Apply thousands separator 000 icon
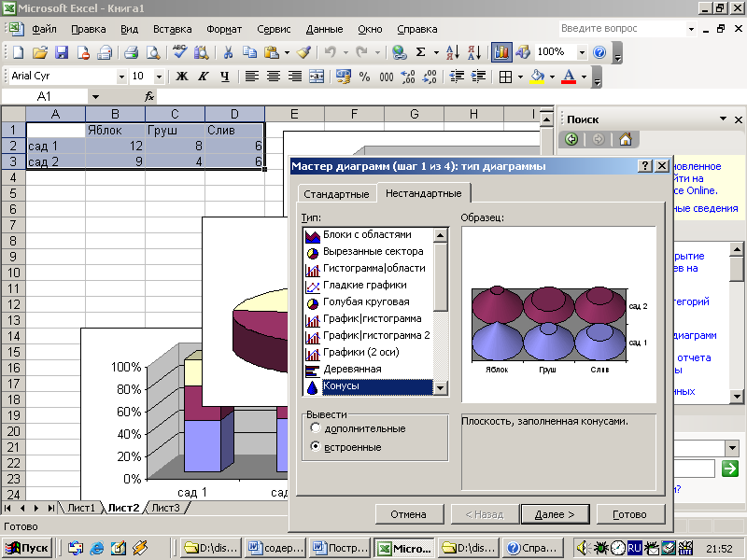Image resolution: width=747 pixels, height=560 pixels. (x=387, y=77)
